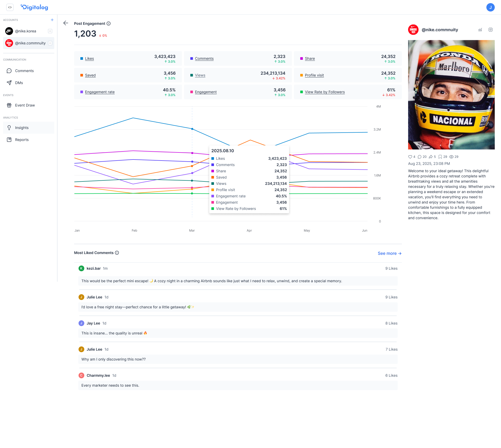Open the Engagement rate details link
This screenshot has width=501, height=448.
[x=100, y=92]
